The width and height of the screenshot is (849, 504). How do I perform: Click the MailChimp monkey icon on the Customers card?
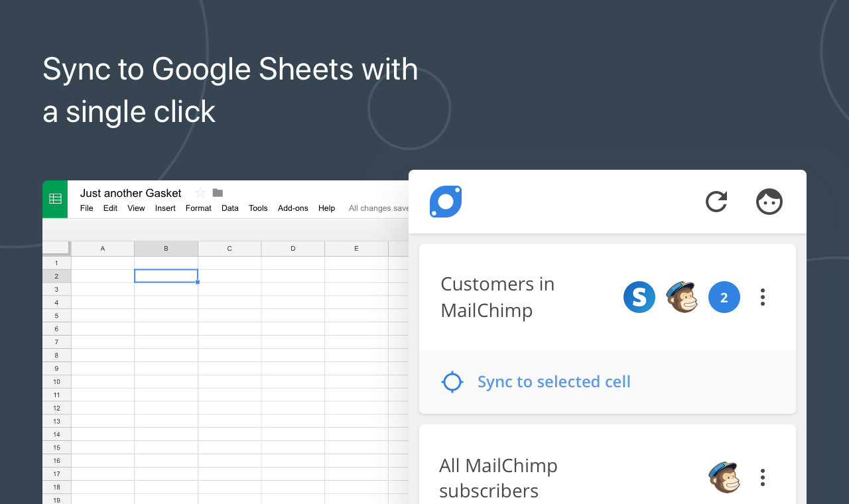682,297
